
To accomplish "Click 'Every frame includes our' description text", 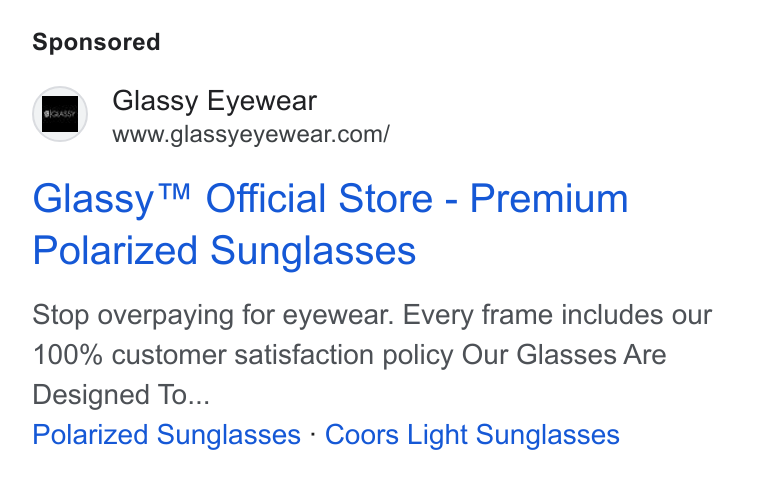I will tap(557, 315).
